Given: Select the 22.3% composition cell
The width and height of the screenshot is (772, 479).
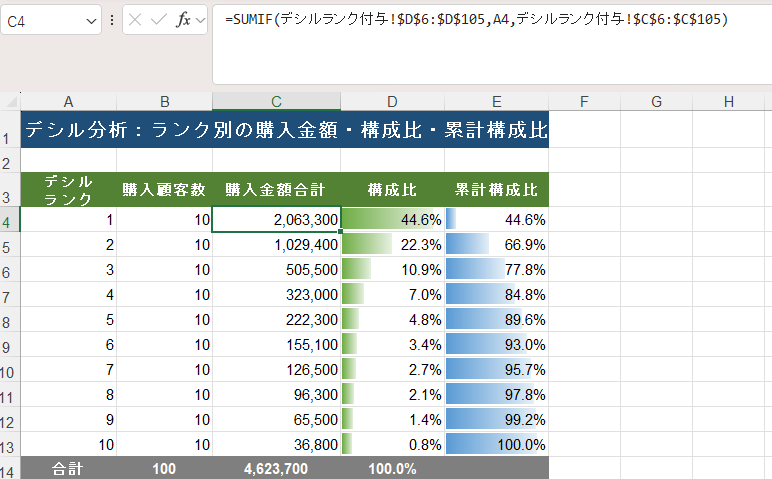Looking at the screenshot, I should 392,245.
